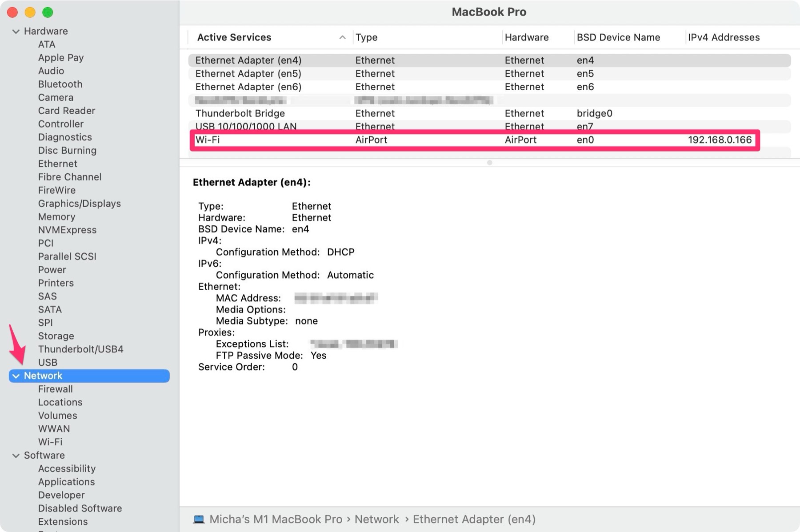The image size is (800, 532).
Task: Open Firewall under Network
Action: [x=55, y=389]
